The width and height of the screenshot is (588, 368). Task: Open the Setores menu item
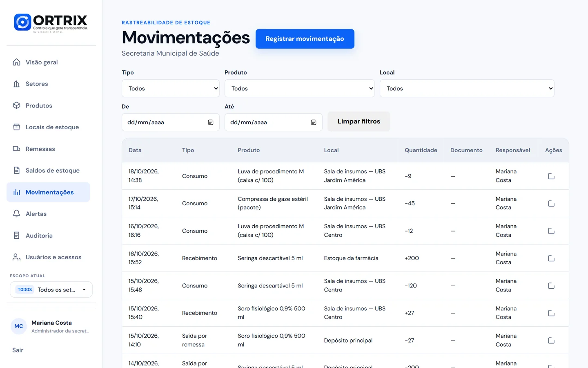48,84
